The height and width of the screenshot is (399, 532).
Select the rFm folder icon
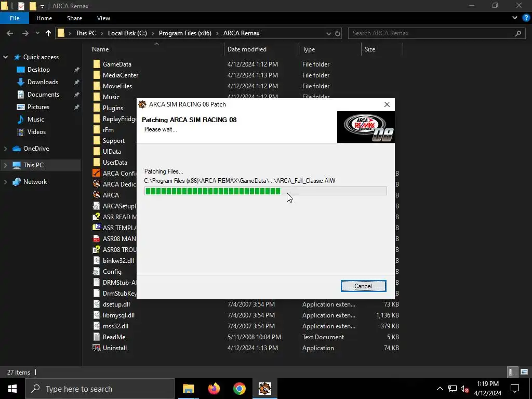[97, 129]
